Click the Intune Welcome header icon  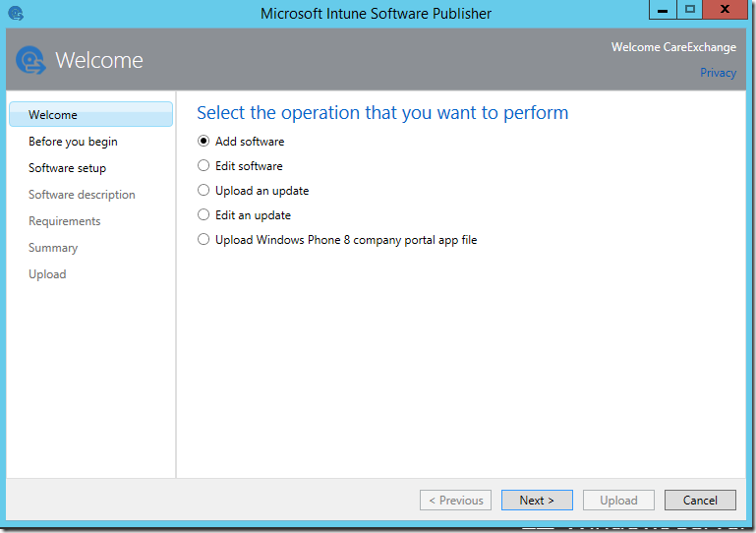(x=30, y=60)
